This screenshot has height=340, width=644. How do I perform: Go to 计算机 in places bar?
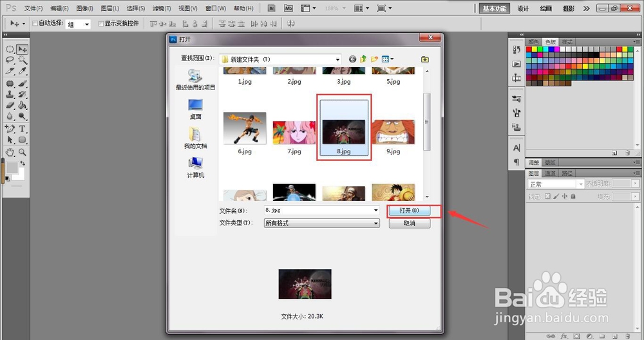pyautogui.click(x=196, y=167)
